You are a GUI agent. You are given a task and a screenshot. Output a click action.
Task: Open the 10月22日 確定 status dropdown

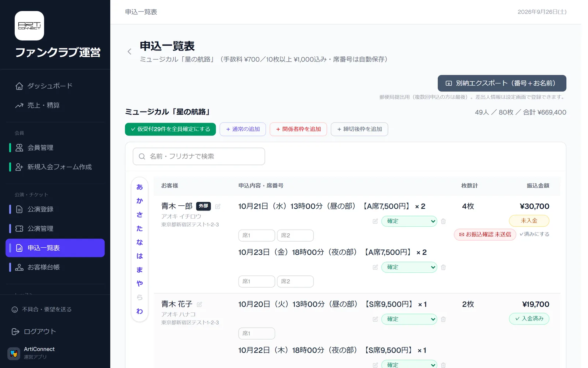(409, 364)
